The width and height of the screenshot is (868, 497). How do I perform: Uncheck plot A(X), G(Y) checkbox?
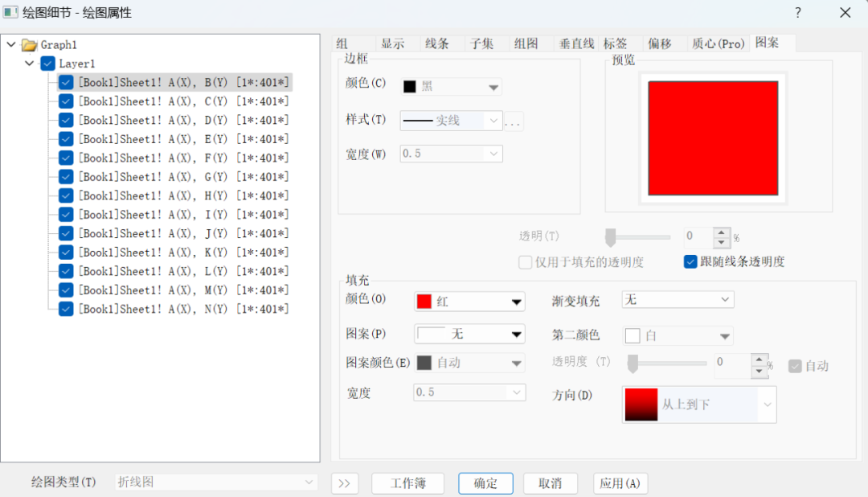point(66,177)
